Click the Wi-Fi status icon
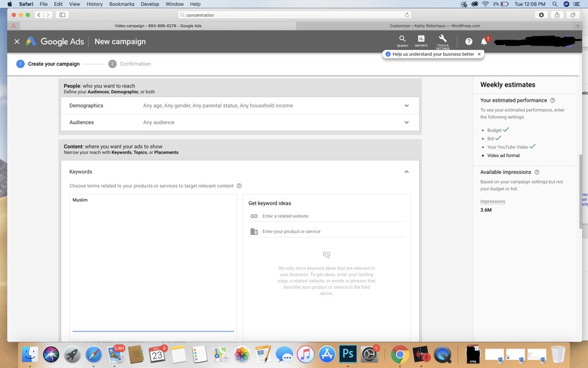This screenshot has width=588, height=368. coord(485,4)
